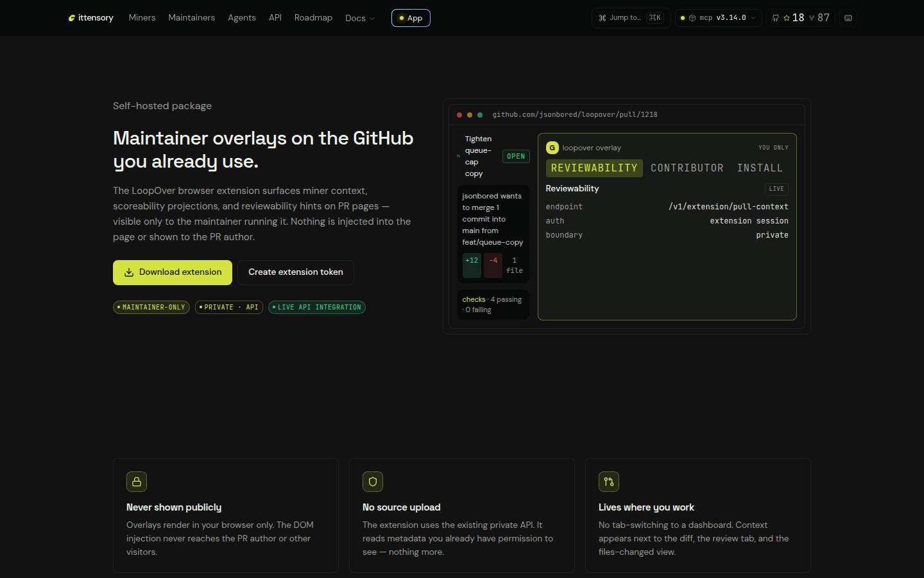Expand the Docs dropdown menu
Image resolution: width=924 pixels, height=578 pixels.
click(360, 18)
